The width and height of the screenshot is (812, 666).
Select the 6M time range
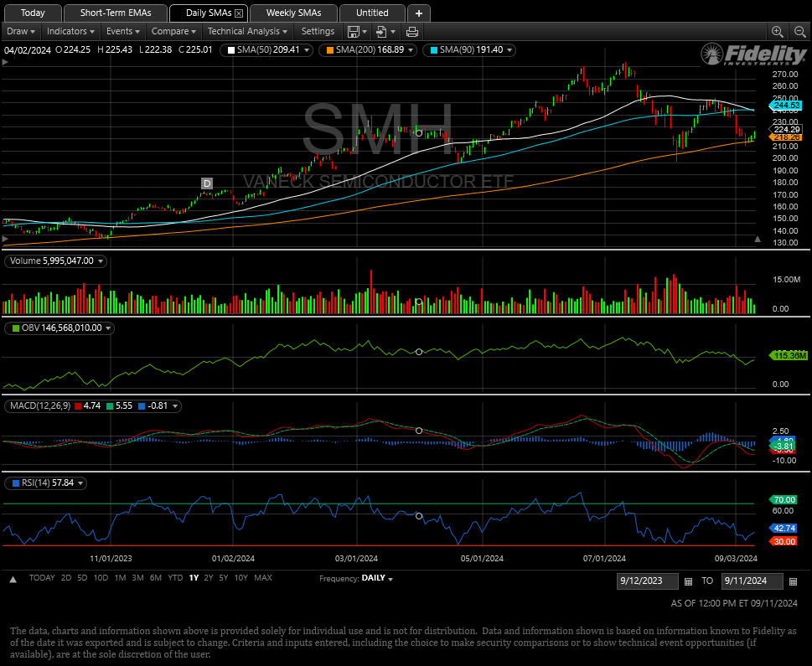(156, 578)
